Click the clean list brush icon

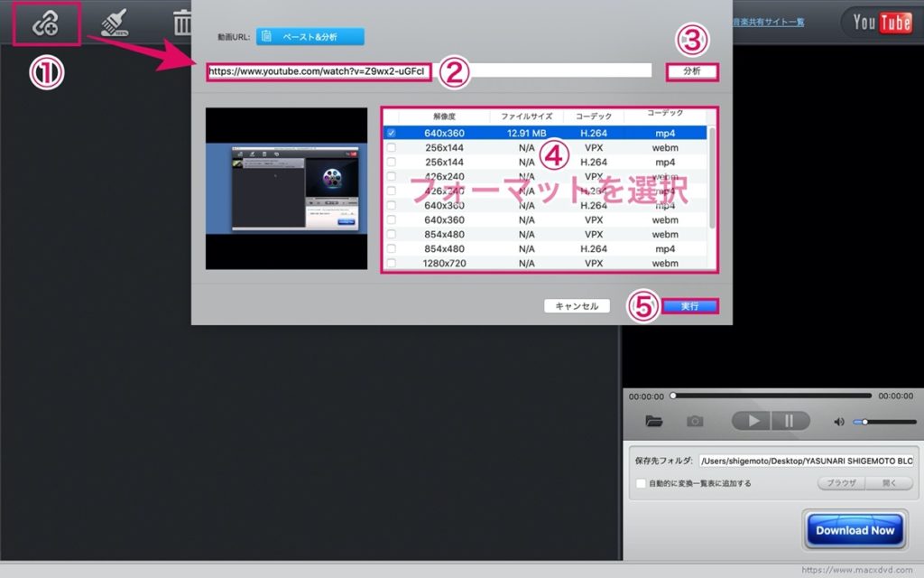point(115,23)
